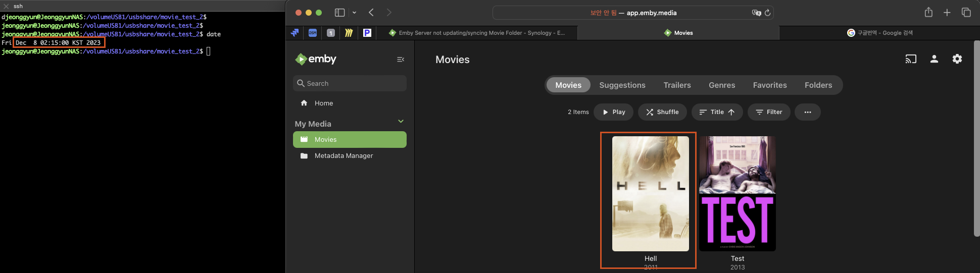This screenshot has height=273, width=980.
Task: Open the pinned tab with number 1
Action: pos(331,33)
